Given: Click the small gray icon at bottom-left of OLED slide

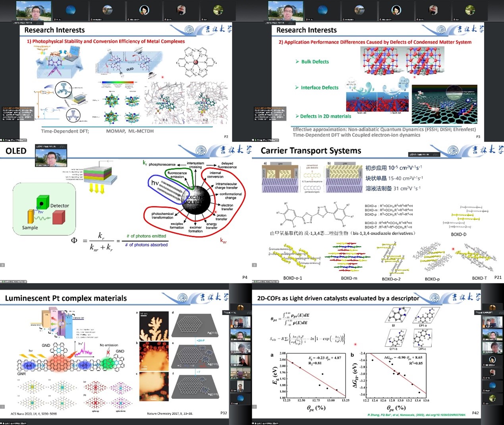Looking at the screenshot, I should tap(2, 265).
